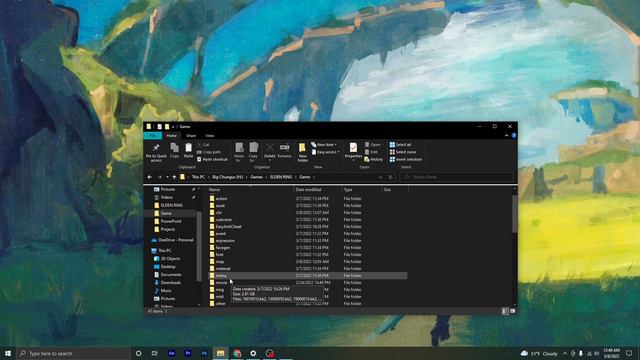Click the Edit command in Open group
This screenshot has height=360, width=640.
(371, 152)
